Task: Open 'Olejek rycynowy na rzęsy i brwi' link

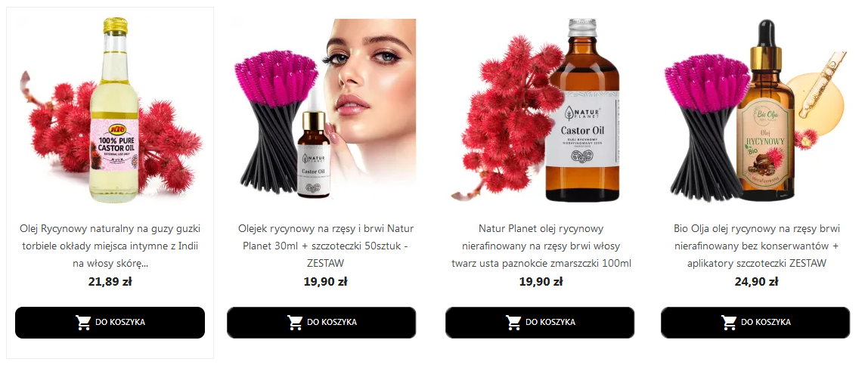Action: click(x=325, y=246)
